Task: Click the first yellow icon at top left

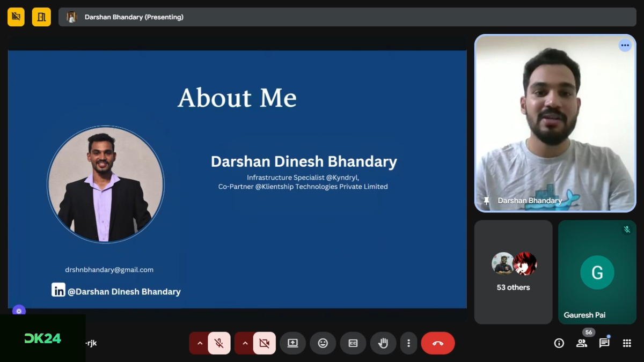Action: click(x=16, y=17)
